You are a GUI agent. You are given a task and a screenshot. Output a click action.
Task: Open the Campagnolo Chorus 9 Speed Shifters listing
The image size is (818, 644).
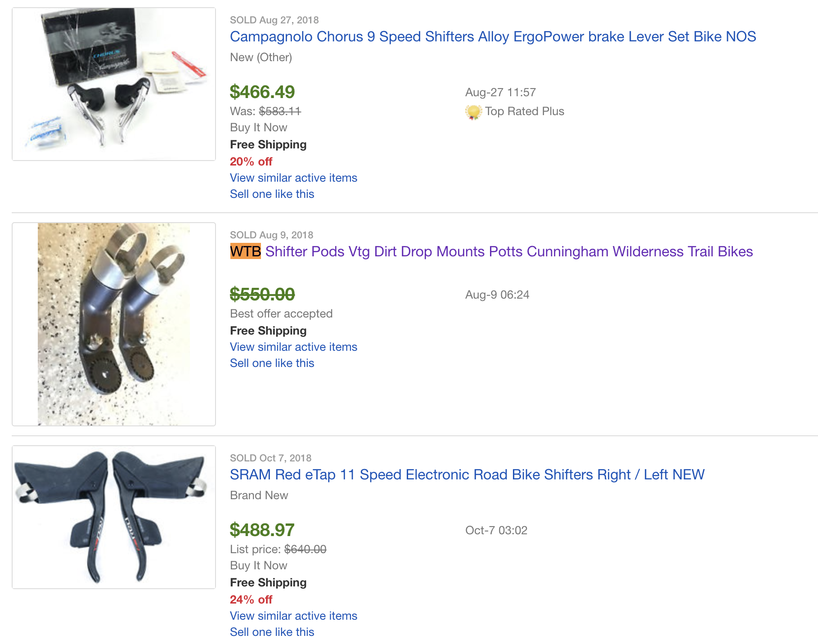tap(493, 36)
